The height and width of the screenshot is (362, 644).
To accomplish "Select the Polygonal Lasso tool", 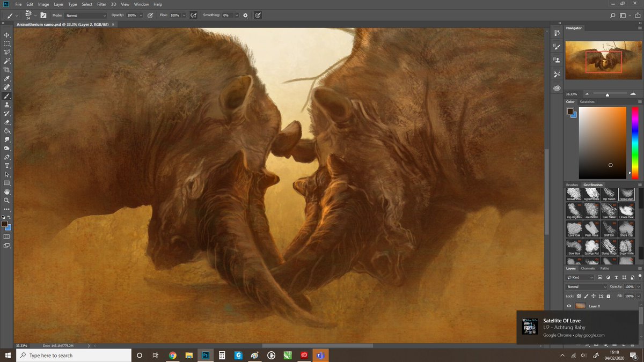I will pyautogui.click(x=7, y=52).
